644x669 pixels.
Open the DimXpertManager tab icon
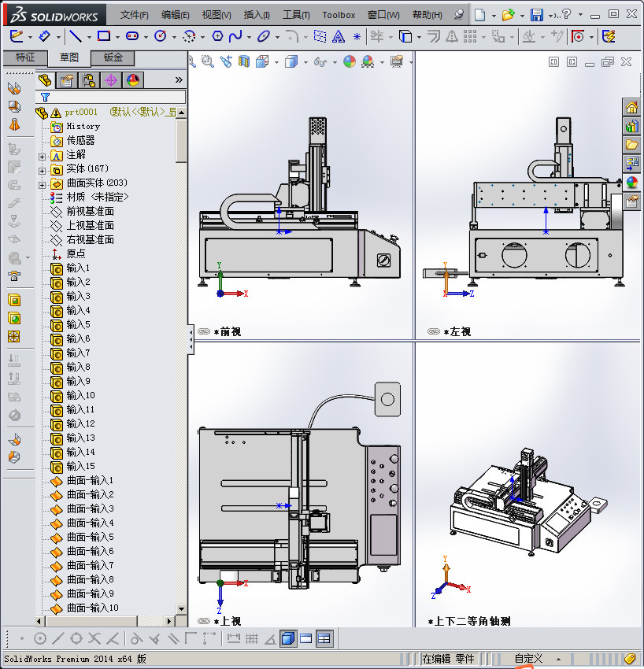pyautogui.click(x=111, y=80)
